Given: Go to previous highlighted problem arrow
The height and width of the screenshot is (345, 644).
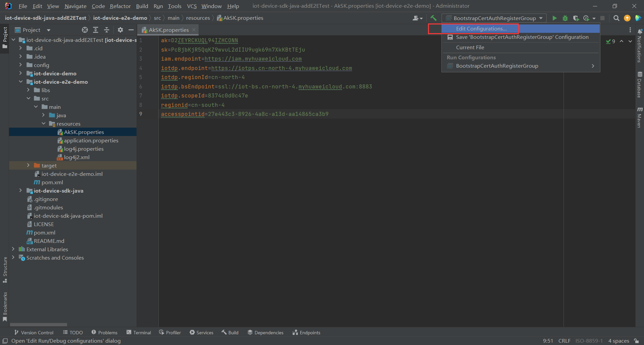Looking at the screenshot, I should (x=622, y=41).
